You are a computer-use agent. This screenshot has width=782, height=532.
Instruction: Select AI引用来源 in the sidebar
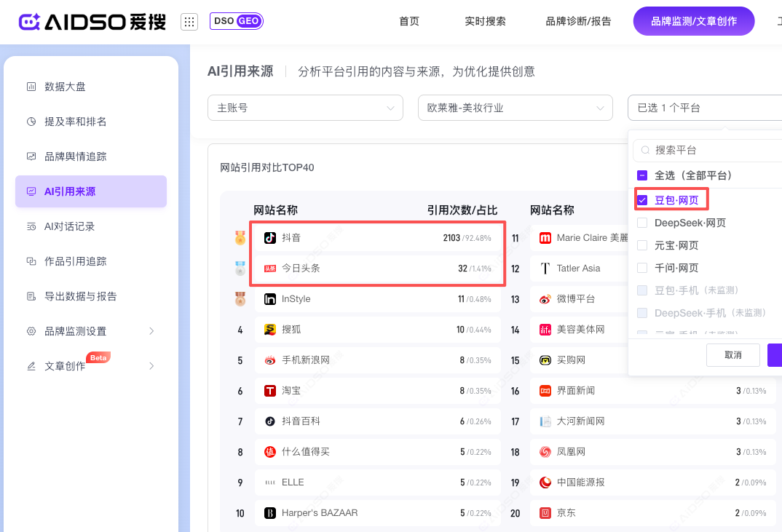pos(91,191)
